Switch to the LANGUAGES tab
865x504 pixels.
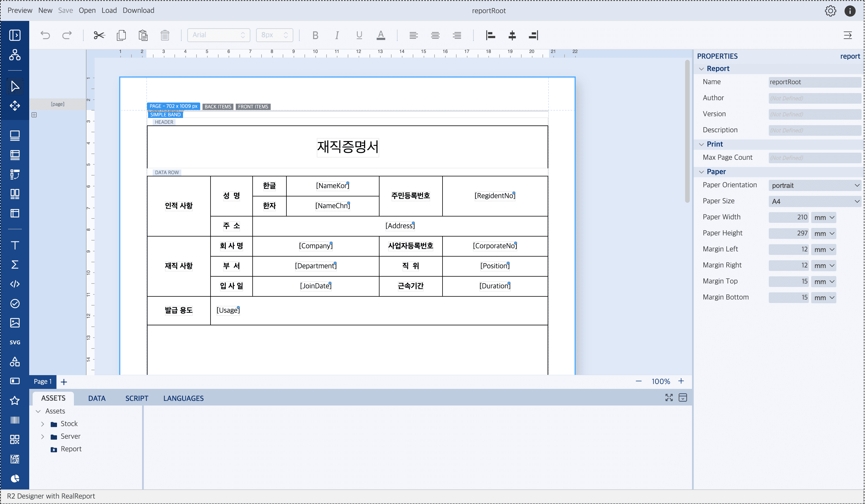183,398
